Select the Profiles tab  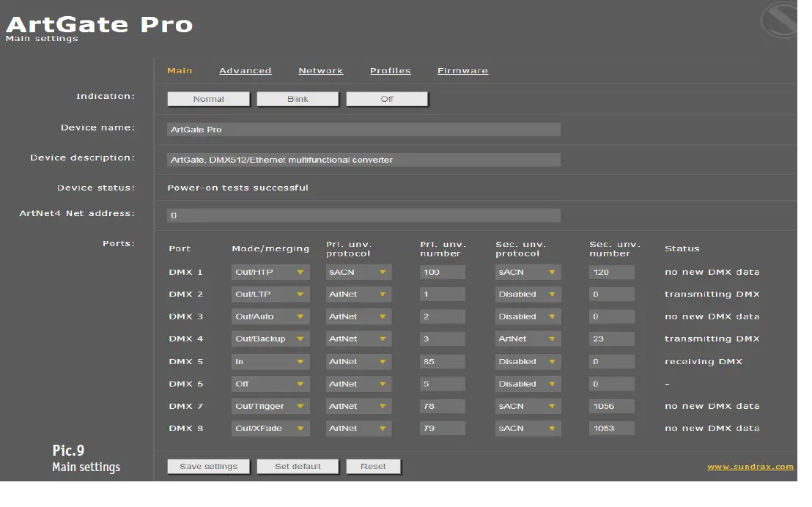pyautogui.click(x=390, y=71)
